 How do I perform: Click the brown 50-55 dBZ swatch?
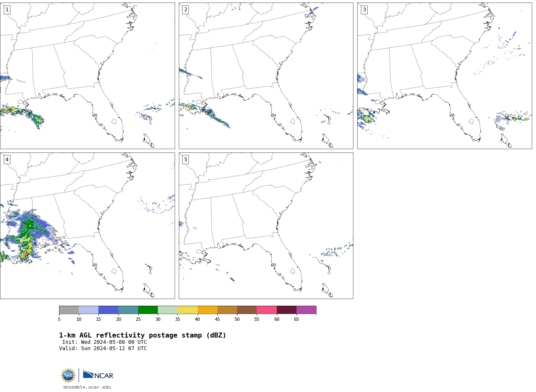click(247, 310)
